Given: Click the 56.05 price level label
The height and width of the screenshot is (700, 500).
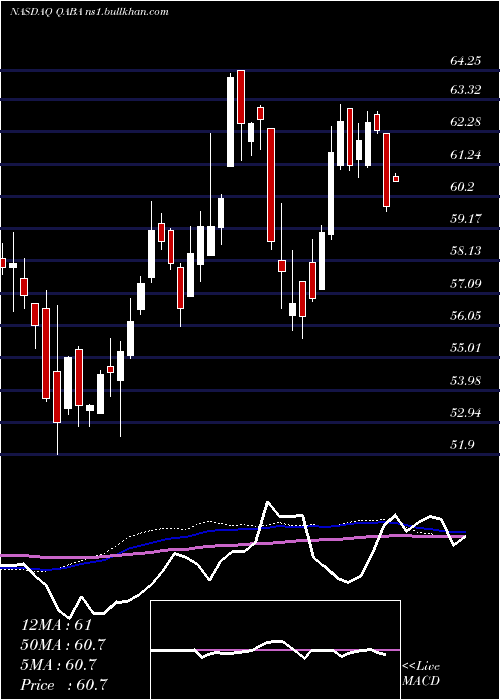Looking at the screenshot, I should tap(466, 316).
